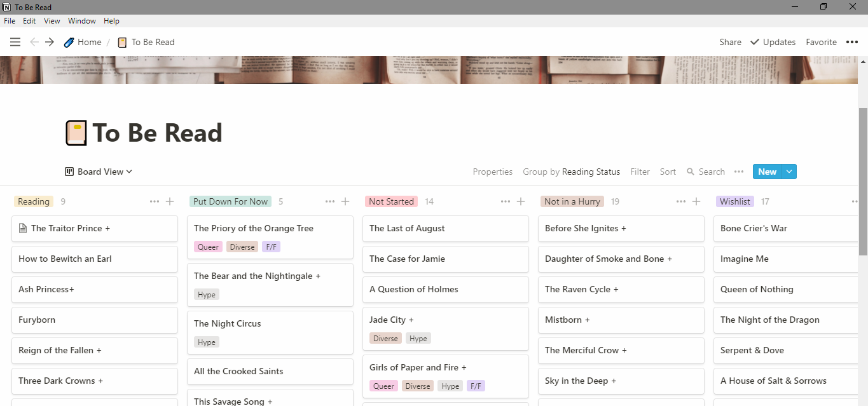Screen dimensions: 868x406
Task: Open the New button dropdown arrow
Action: point(789,172)
